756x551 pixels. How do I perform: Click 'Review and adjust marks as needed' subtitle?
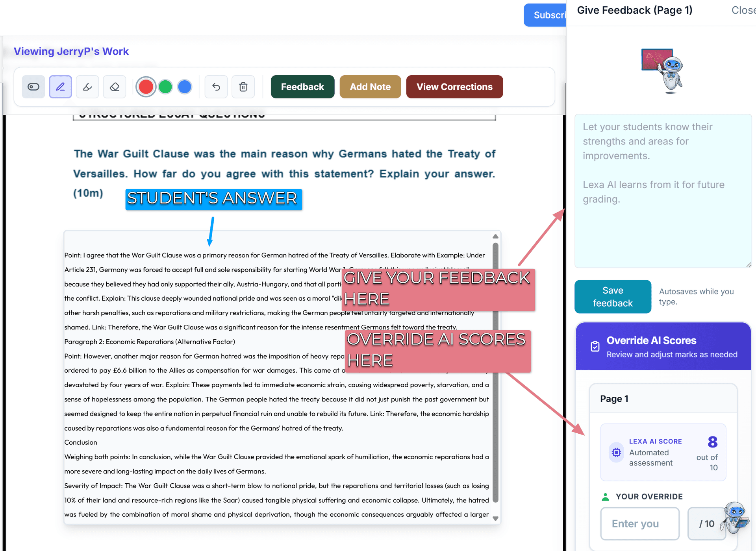pos(672,355)
